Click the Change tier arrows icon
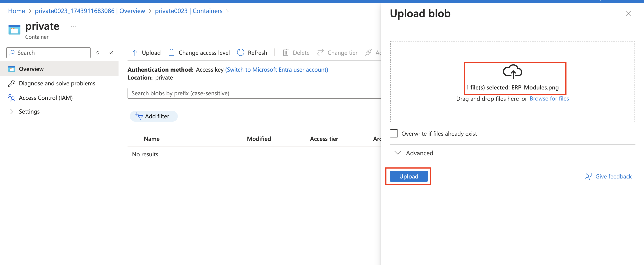The width and height of the screenshot is (644, 265). [320, 53]
